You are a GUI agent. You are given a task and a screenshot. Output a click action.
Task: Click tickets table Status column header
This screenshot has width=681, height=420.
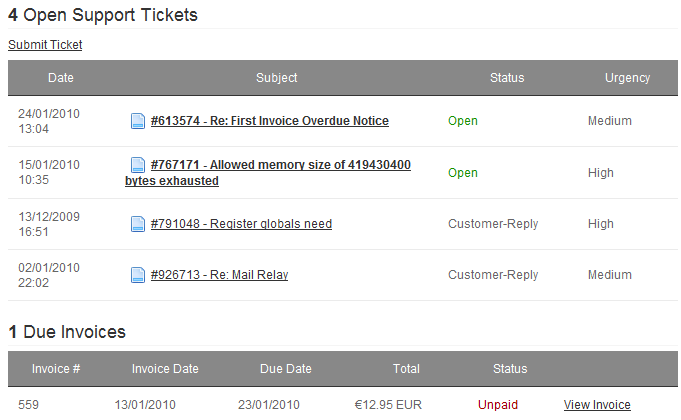507,78
